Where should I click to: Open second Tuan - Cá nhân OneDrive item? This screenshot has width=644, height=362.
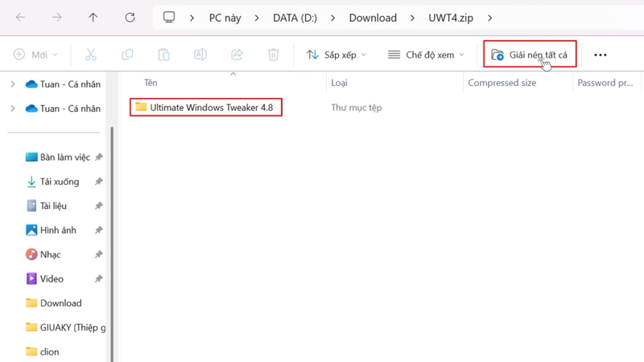63,109
